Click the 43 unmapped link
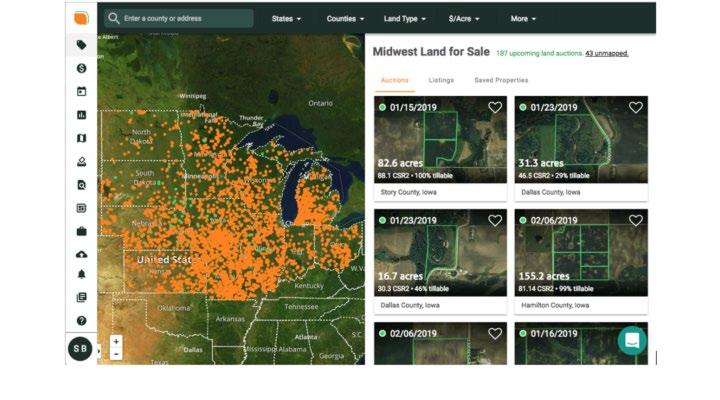The image size is (720, 400). (x=607, y=53)
